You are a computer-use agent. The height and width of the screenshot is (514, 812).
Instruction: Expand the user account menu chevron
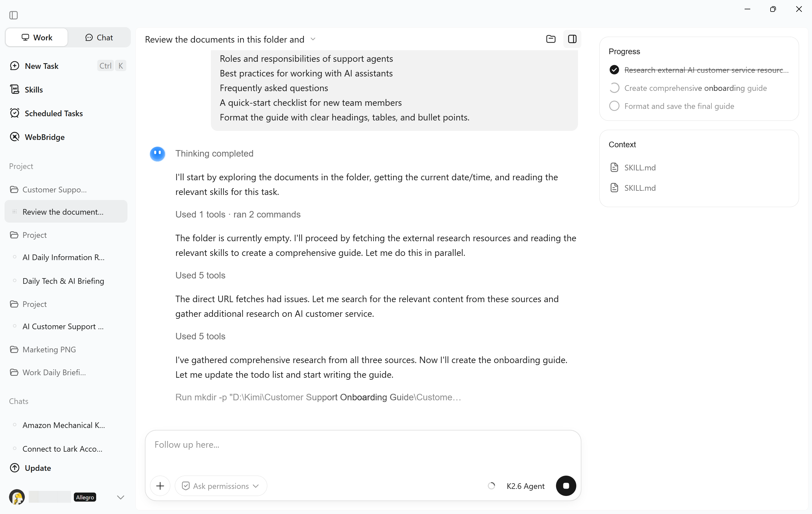[x=120, y=497]
